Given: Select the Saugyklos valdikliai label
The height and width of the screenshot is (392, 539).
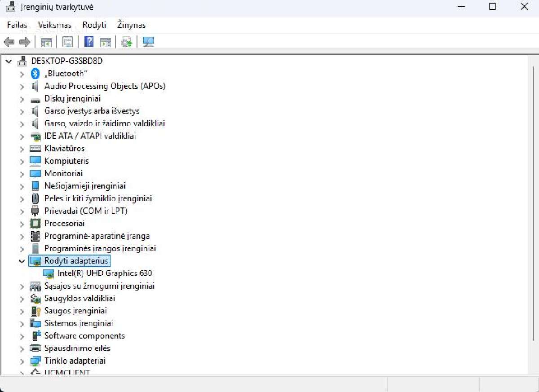Looking at the screenshot, I should click(x=80, y=299).
